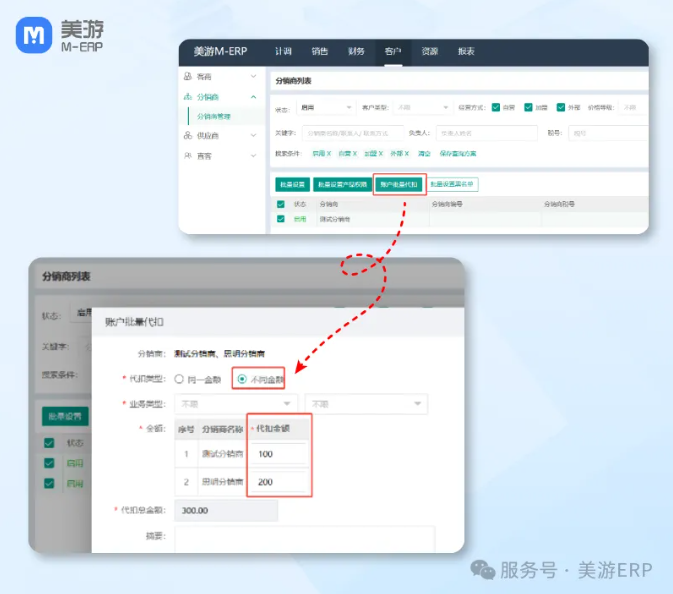Toggle the header select-all checkbox in top table
Viewport: 673px width, 594px height.
(x=281, y=203)
